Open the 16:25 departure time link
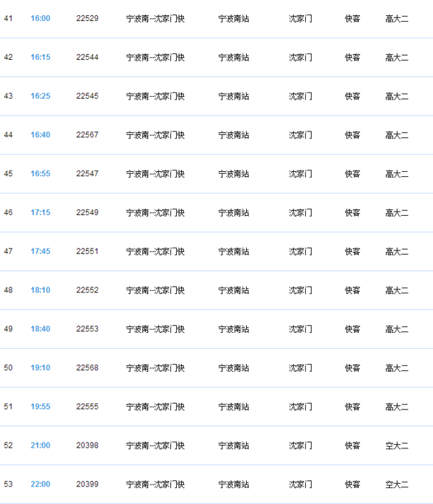The width and height of the screenshot is (433, 504). (x=40, y=96)
